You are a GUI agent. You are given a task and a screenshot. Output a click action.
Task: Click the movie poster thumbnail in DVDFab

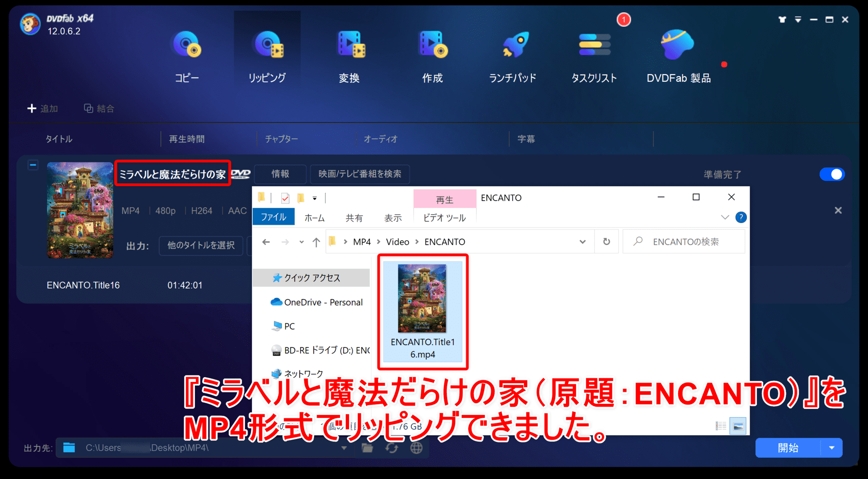pos(80,210)
